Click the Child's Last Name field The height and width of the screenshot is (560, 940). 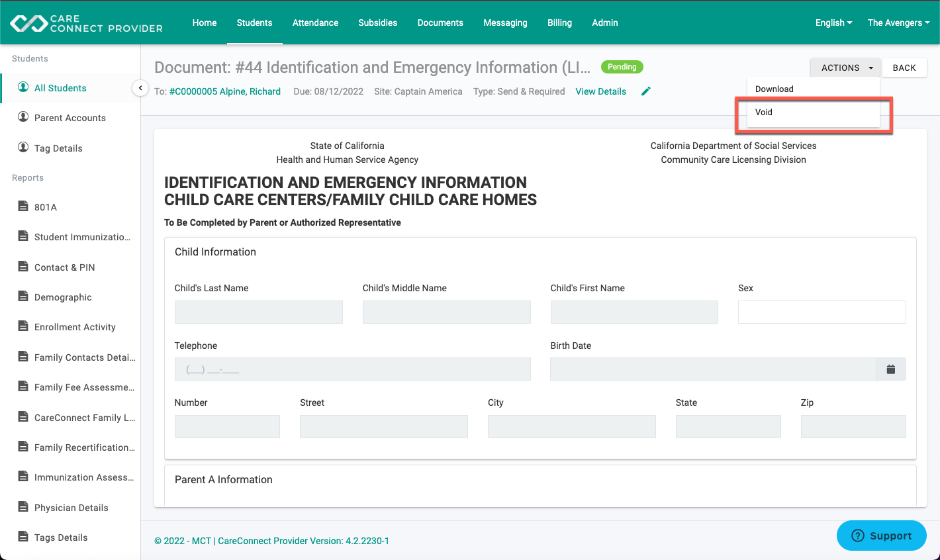coord(259,312)
